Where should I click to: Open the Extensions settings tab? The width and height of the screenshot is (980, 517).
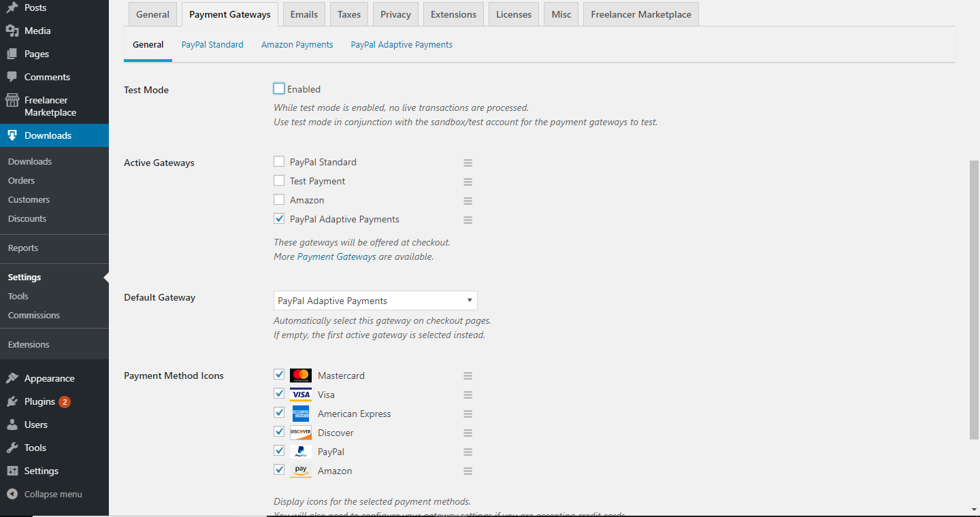tap(453, 14)
